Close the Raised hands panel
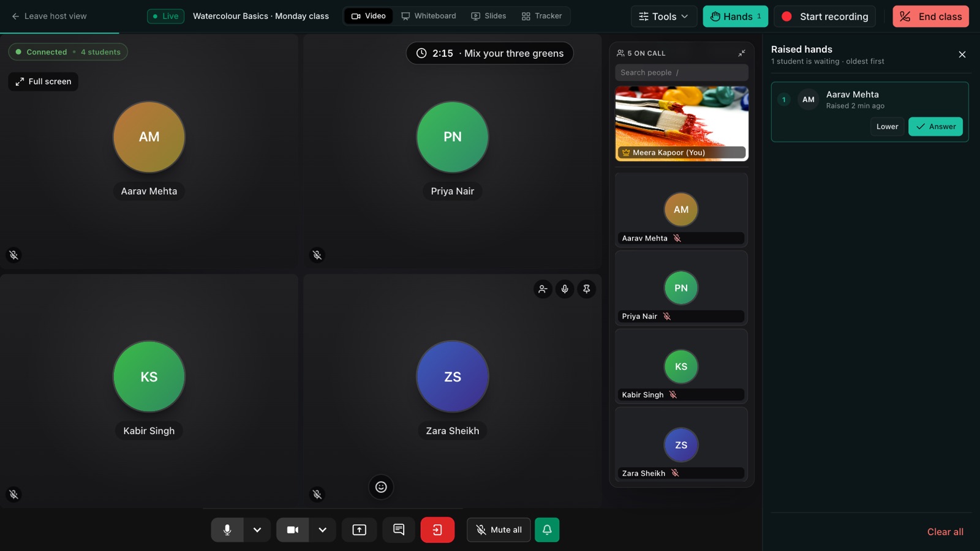This screenshot has width=980, height=551. point(962,54)
